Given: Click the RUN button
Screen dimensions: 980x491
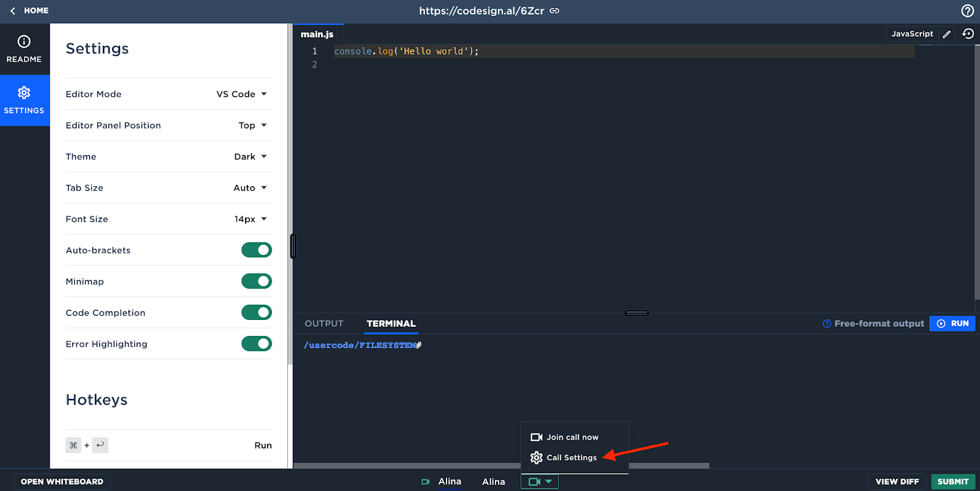Looking at the screenshot, I should [x=952, y=324].
